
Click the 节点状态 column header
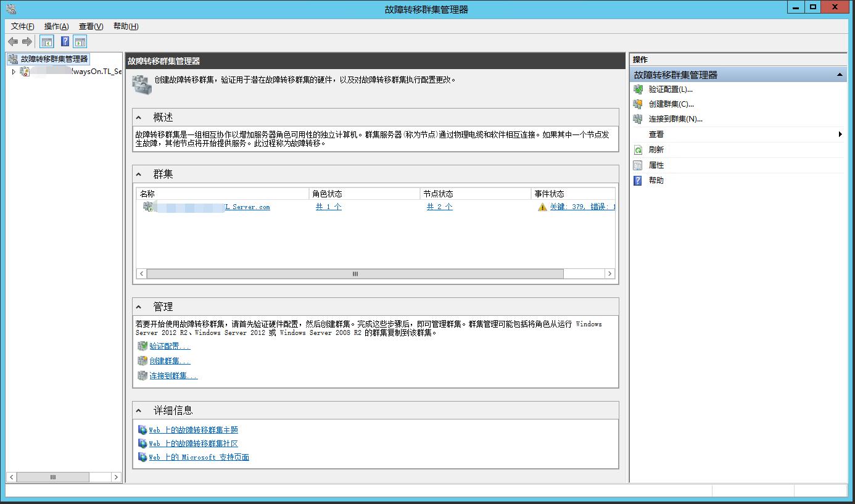476,194
